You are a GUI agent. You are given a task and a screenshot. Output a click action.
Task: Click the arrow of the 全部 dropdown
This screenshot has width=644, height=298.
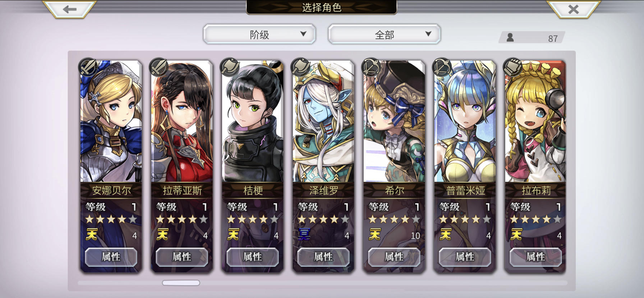pos(428,34)
